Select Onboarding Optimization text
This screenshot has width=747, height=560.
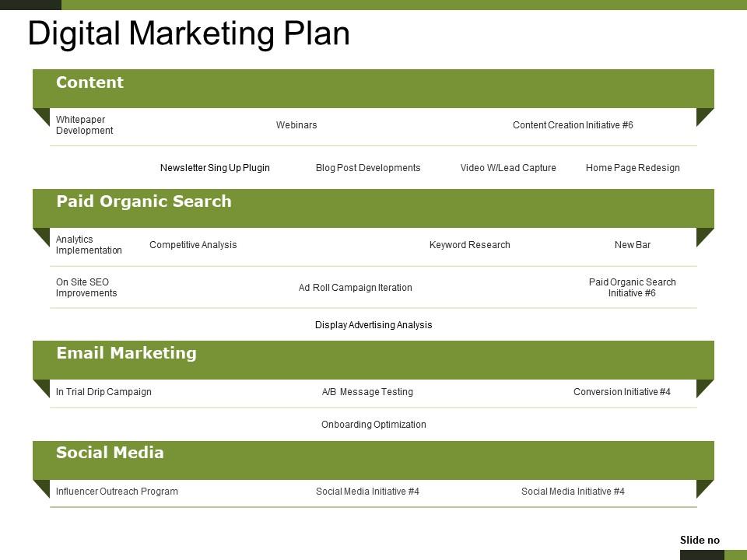tap(373, 425)
